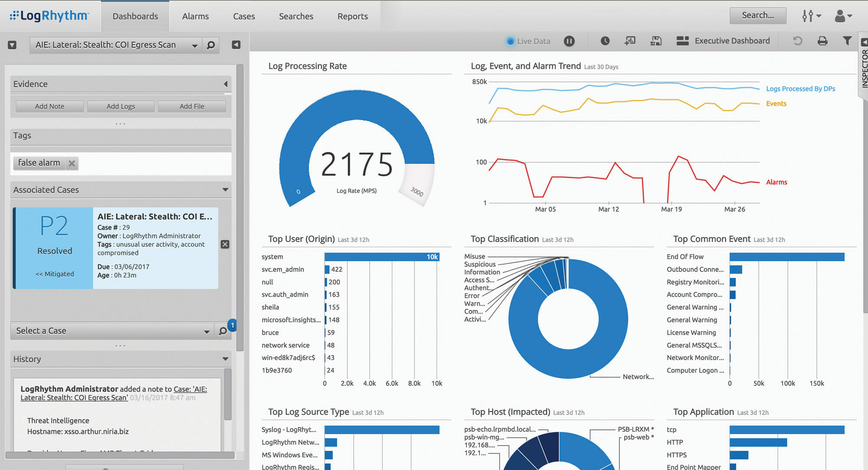Open the Reports menu
Image resolution: width=868 pixels, height=470 pixels.
click(352, 16)
